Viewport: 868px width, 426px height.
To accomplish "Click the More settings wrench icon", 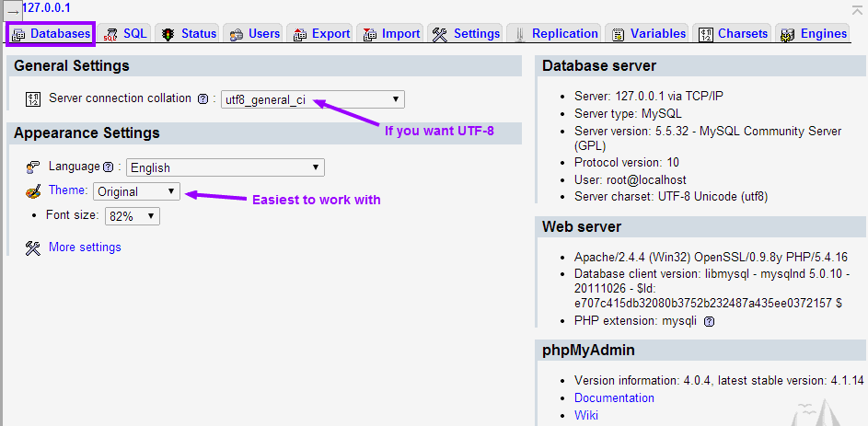I will pyautogui.click(x=33, y=248).
